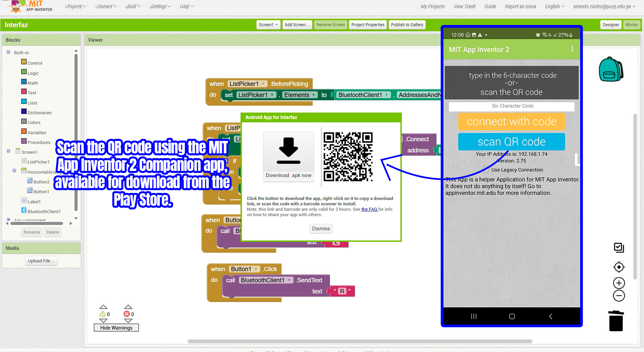Switch to the Designer view

tap(611, 25)
